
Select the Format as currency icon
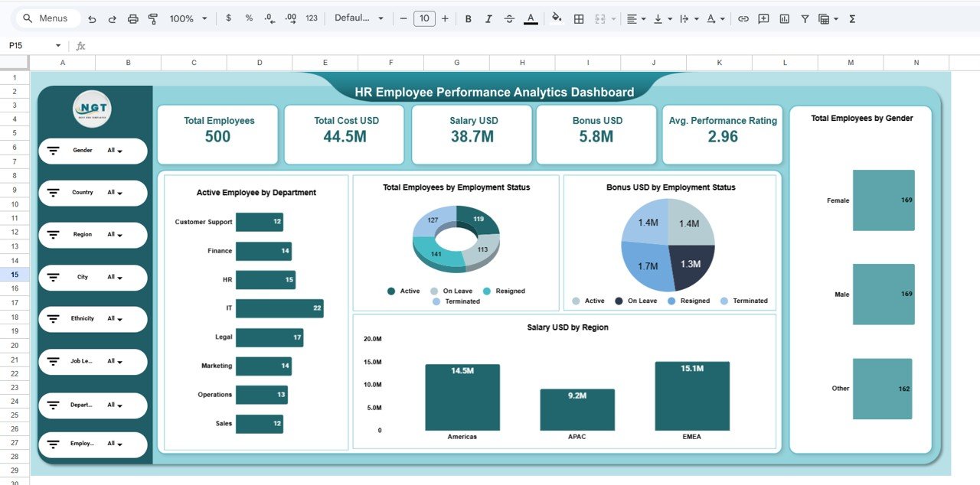228,18
